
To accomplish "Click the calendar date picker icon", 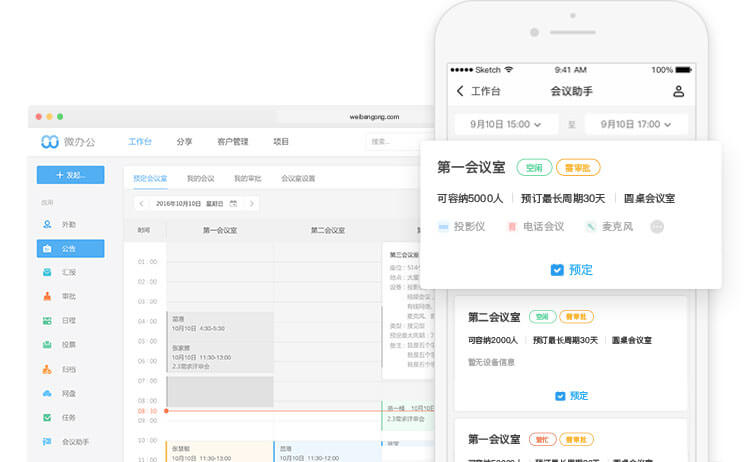I will pos(233,204).
